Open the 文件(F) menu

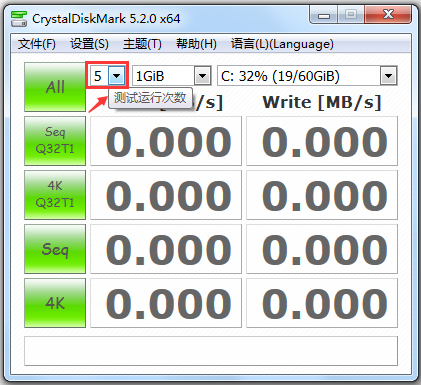37,44
